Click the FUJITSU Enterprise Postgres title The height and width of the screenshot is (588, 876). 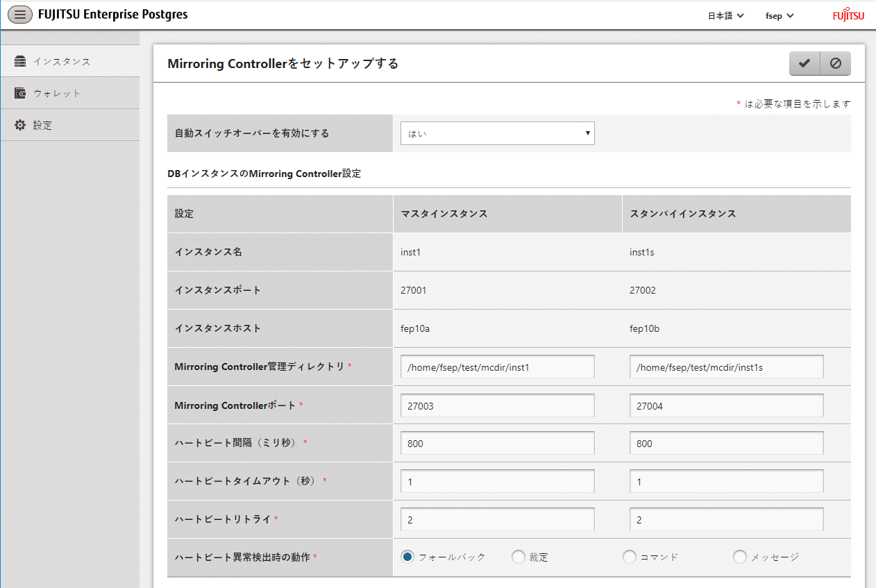point(113,15)
